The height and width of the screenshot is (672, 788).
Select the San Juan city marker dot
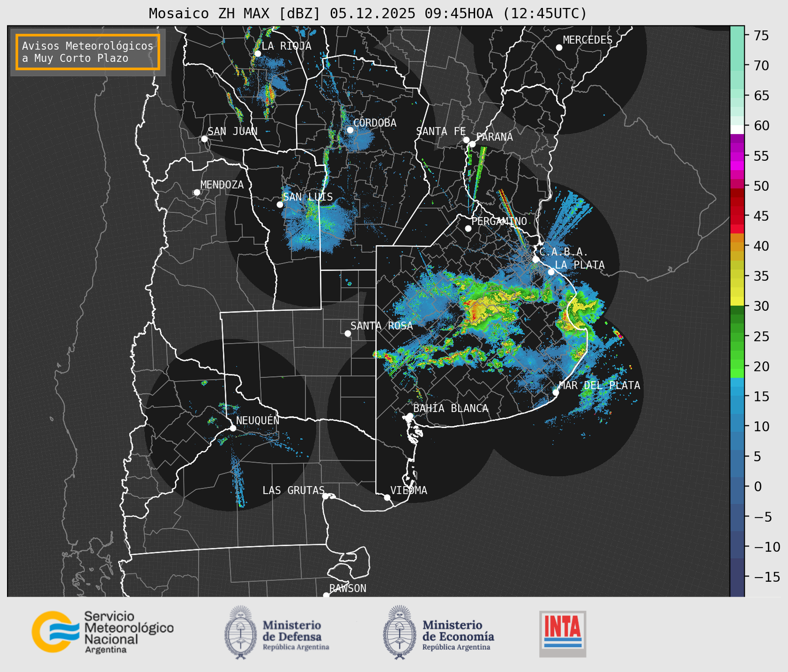[x=204, y=139]
